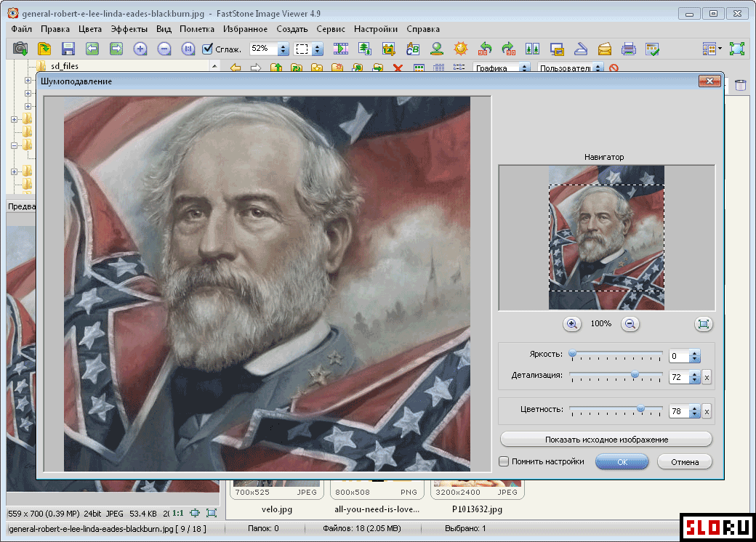
Task: Open the screen capture tool
Action: point(557,49)
